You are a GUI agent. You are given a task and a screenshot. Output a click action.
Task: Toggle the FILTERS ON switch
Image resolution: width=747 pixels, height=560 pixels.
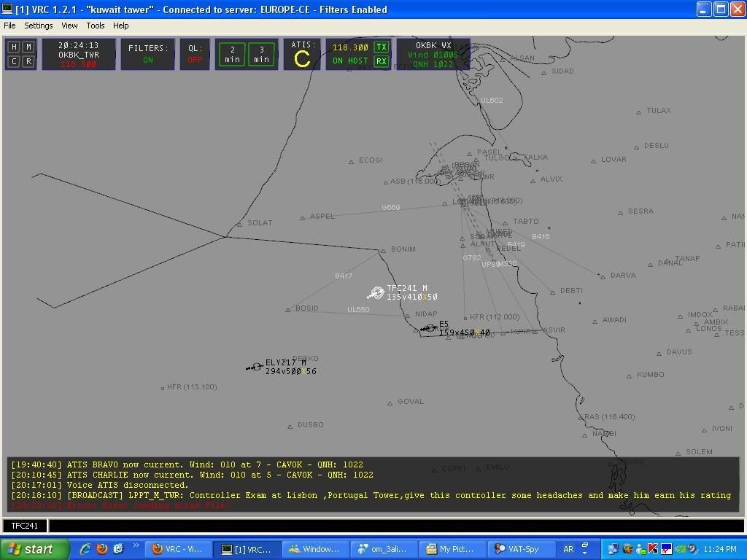pyautogui.click(x=148, y=55)
